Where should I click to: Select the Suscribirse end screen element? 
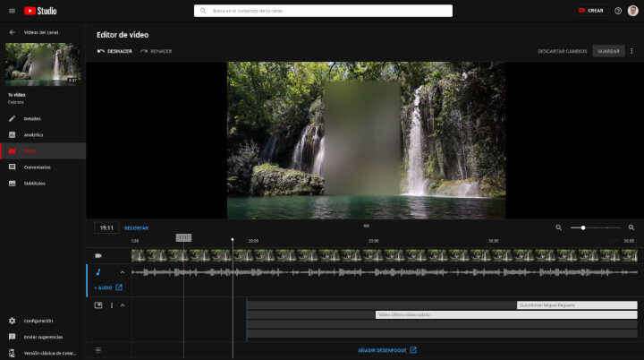577,305
